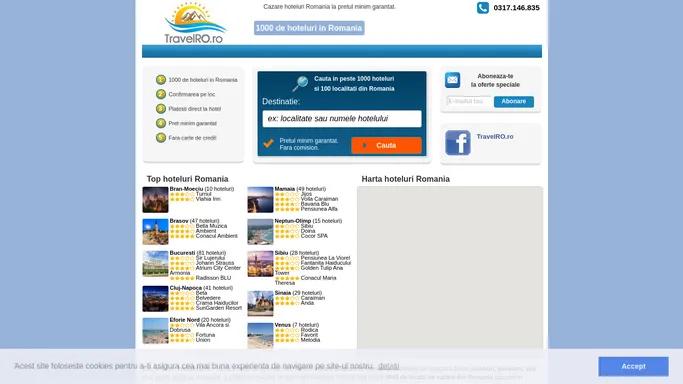Image resolution: width=683 pixels, height=384 pixels.
Task: Click number 4 badge beside Pret minim garantat
Action: (x=161, y=123)
